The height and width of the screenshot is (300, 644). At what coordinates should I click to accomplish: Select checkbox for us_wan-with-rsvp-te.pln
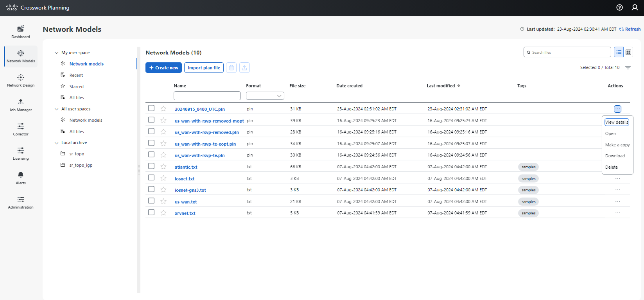(x=151, y=154)
